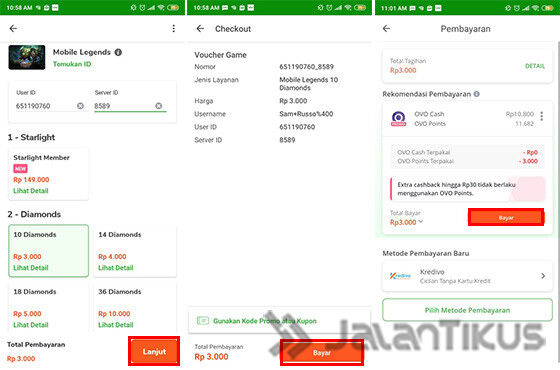View Lihat Detail for 18 Diamonds

pos(31,325)
